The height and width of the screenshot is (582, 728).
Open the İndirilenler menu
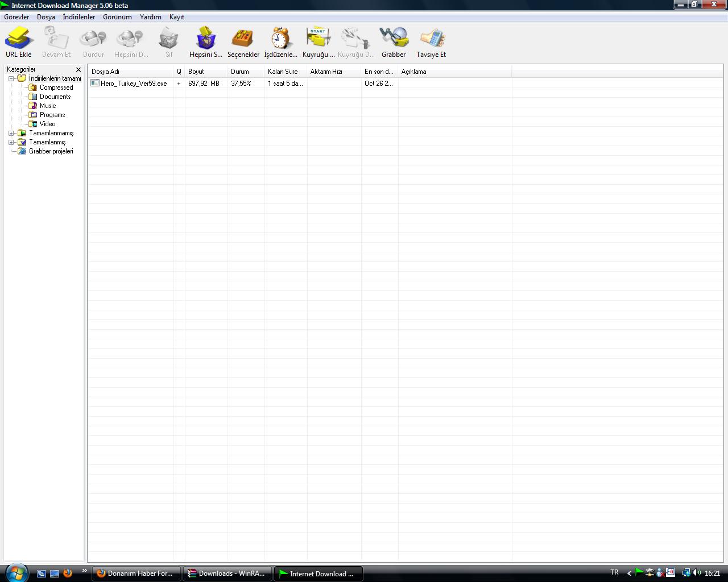point(79,17)
